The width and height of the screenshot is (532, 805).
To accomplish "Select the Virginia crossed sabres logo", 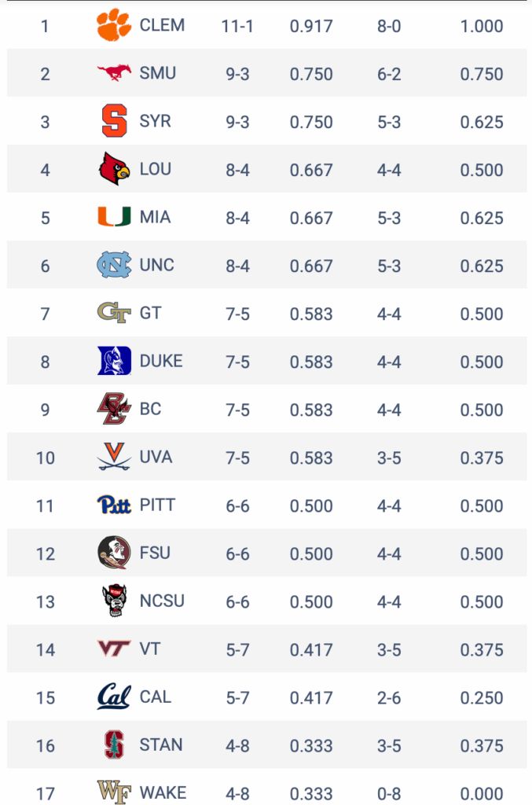I will pyautogui.click(x=114, y=457).
